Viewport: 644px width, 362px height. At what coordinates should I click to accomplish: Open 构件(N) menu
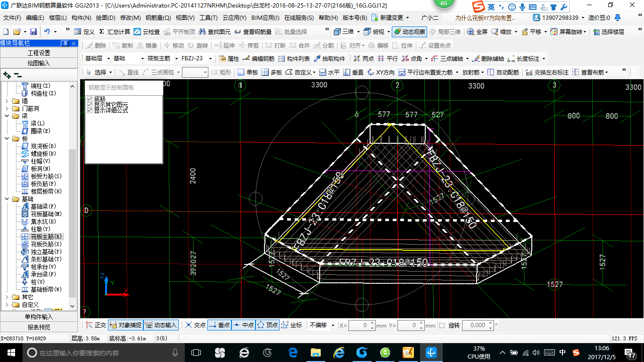[x=81, y=18]
